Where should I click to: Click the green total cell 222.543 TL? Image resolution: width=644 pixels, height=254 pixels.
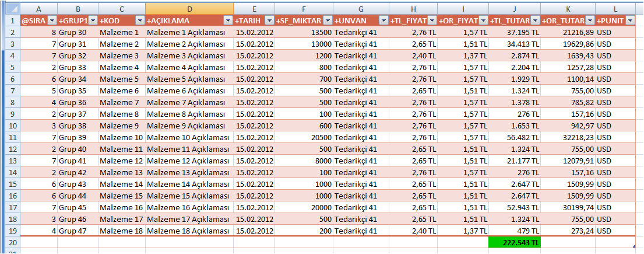point(515,242)
